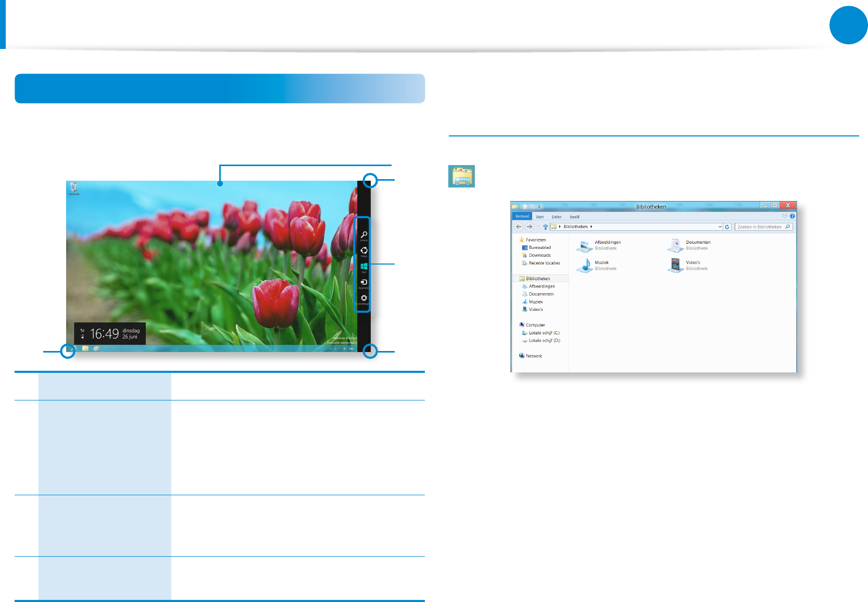Open recent locations dropdown next to Forward
The image size is (868, 602).
tap(538, 227)
